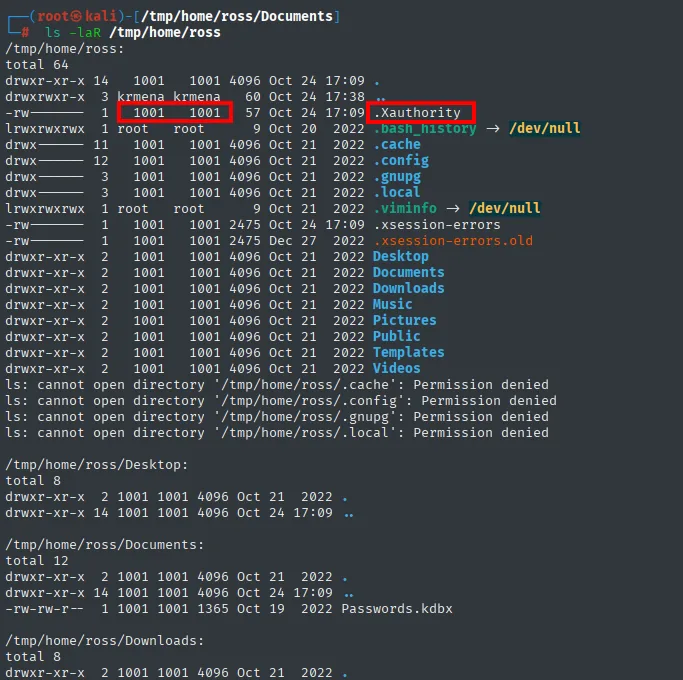Click the .xsession-errors.old file name
Image resolution: width=683 pixels, height=680 pixels.
click(453, 241)
